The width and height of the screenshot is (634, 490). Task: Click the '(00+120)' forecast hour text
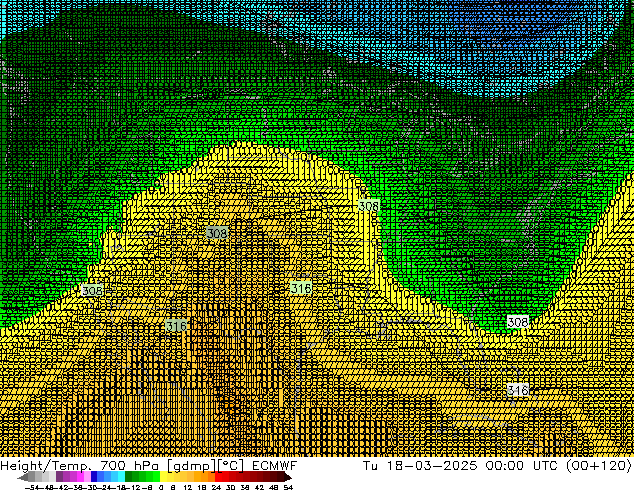(598, 466)
